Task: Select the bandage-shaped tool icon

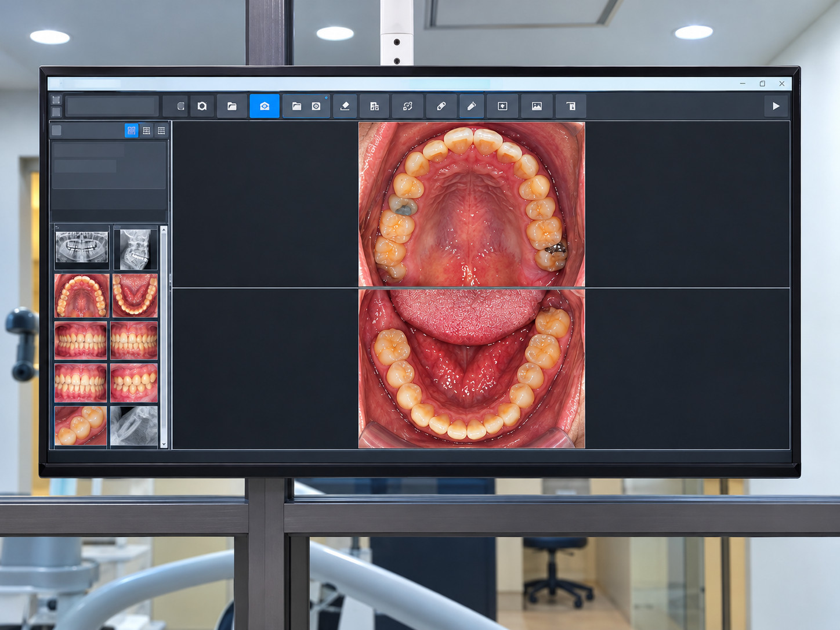Action: [441, 106]
